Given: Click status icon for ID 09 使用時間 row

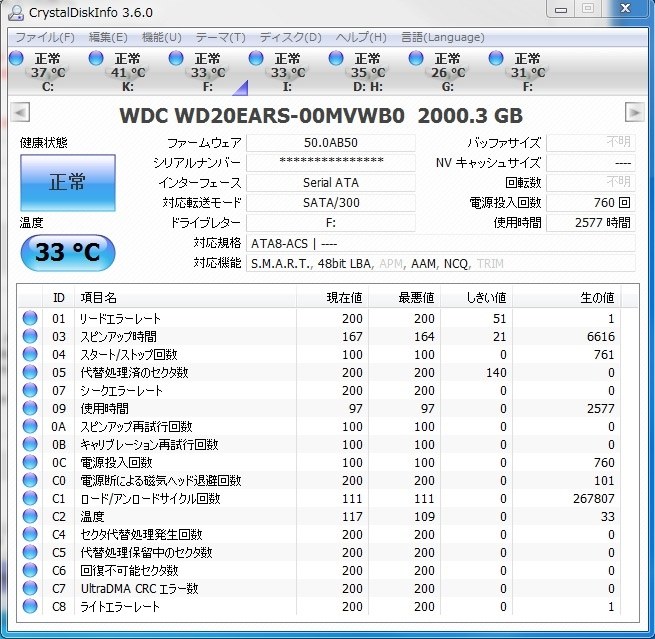Looking at the screenshot, I should (x=30, y=408).
